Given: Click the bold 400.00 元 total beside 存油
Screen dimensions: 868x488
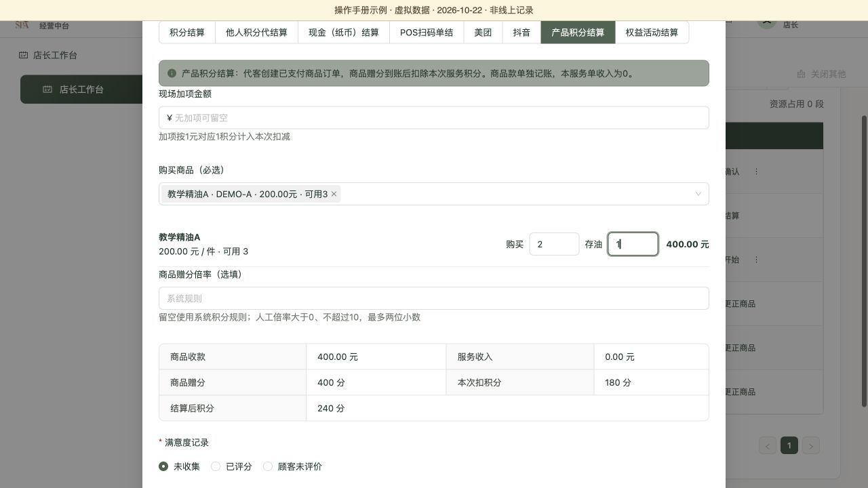Looking at the screenshot, I should (x=688, y=244).
